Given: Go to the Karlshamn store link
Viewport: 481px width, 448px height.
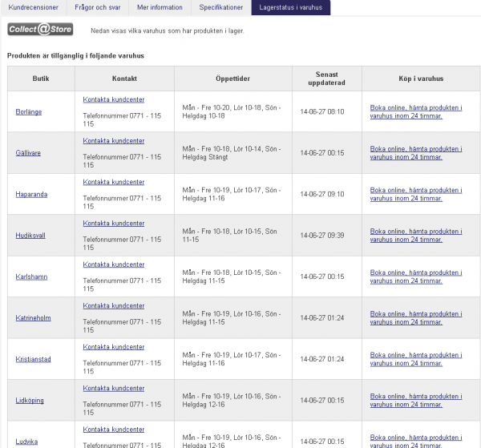Looking at the screenshot, I should coord(32,276).
